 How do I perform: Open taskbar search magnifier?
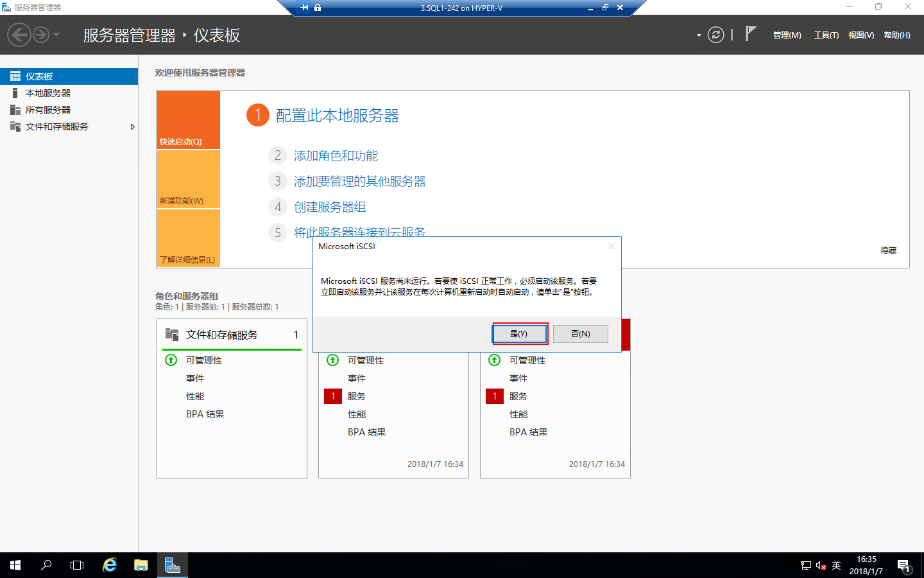click(x=46, y=565)
